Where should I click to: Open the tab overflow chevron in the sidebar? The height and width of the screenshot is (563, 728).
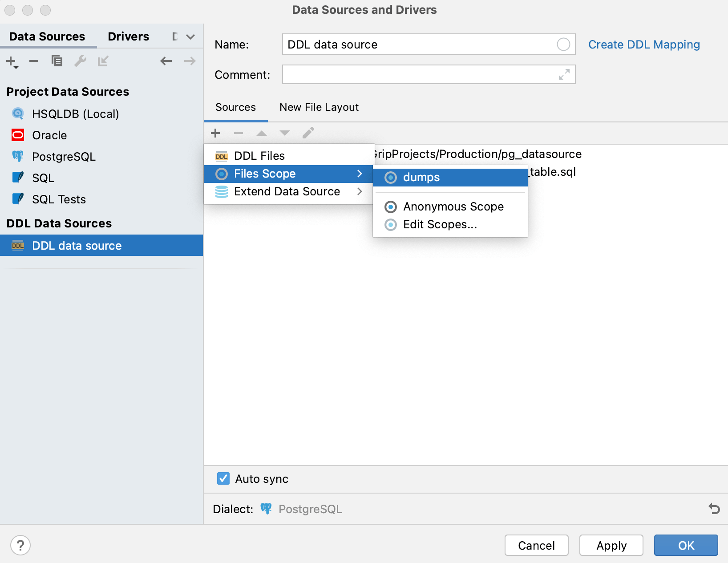[190, 36]
